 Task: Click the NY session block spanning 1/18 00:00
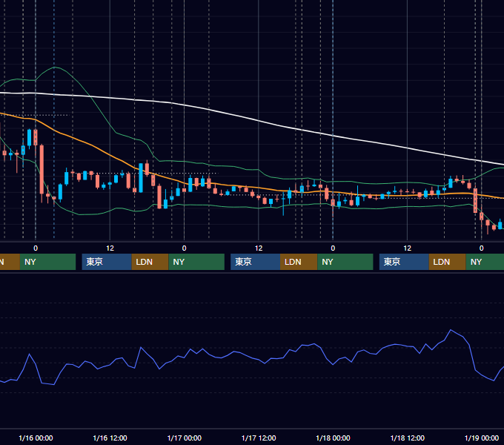click(x=345, y=262)
